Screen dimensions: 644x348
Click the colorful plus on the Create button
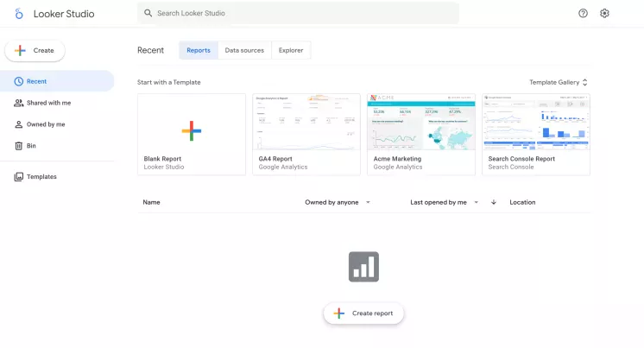20,51
